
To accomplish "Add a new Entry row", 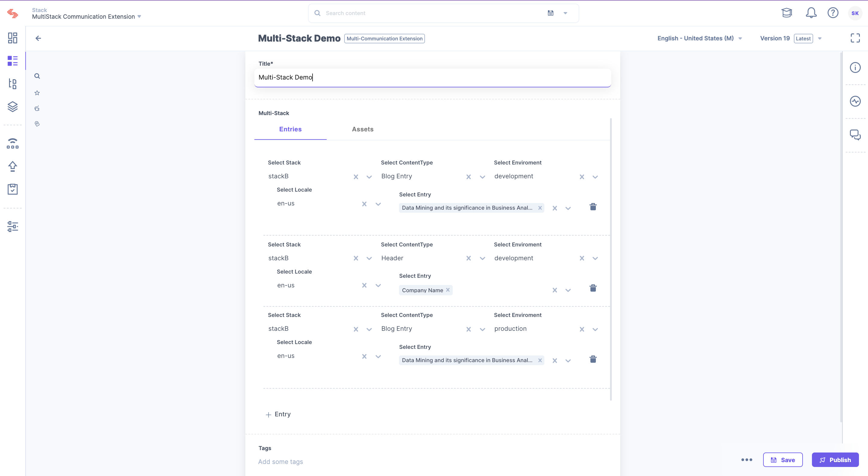I will (278, 414).
